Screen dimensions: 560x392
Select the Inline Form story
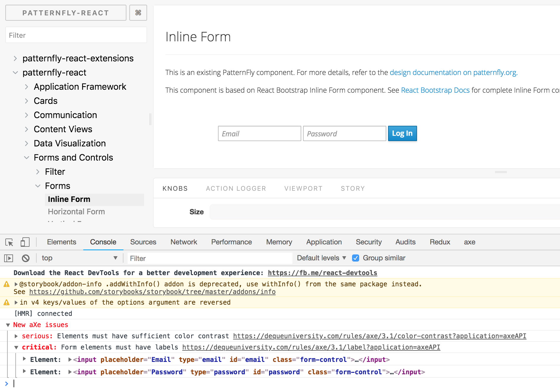[x=95, y=200]
